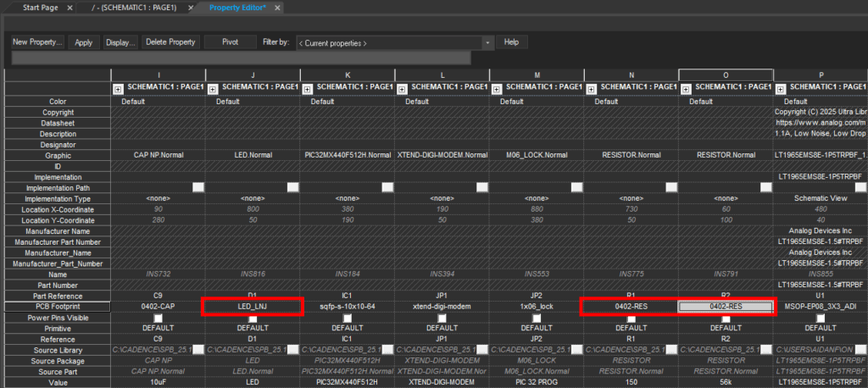The width and height of the screenshot is (868, 388).
Task: Click the Apply button
Action: coord(84,42)
